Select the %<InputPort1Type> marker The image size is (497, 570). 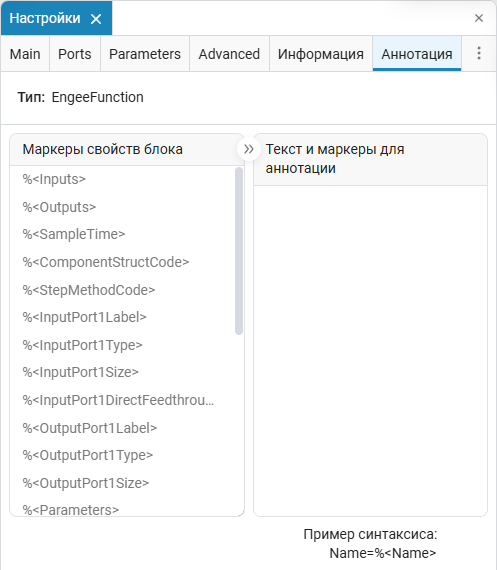(83, 345)
